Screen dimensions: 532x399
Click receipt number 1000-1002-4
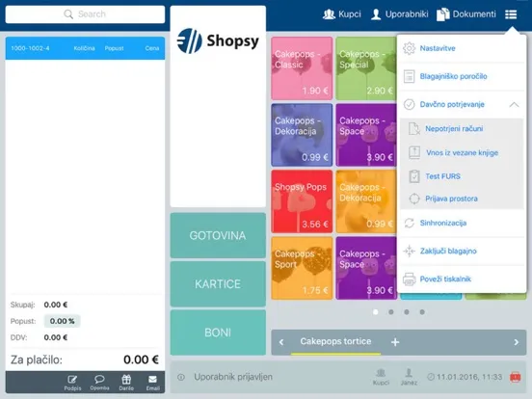click(x=30, y=48)
